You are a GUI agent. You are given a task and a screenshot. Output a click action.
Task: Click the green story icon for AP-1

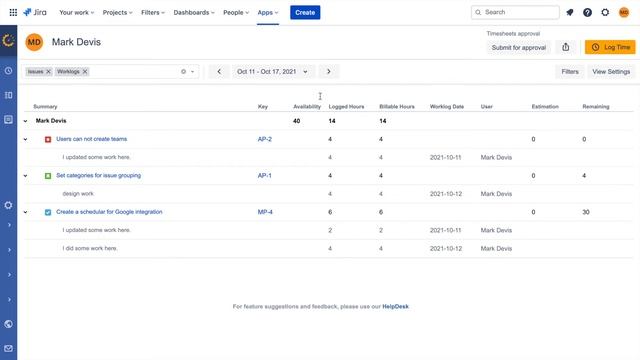48,176
